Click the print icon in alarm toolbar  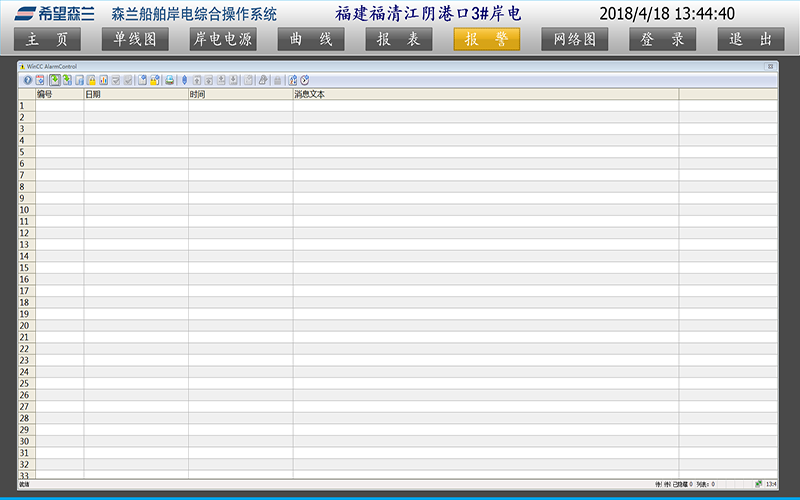coord(170,80)
